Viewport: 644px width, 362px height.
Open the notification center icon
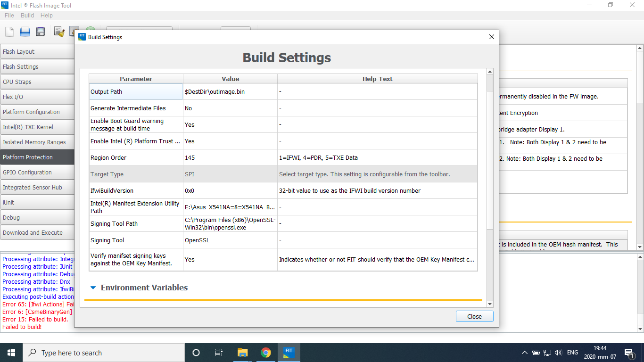[x=629, y=353]
